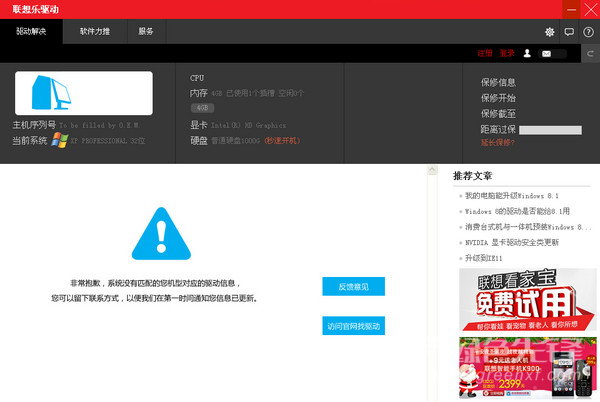Click the 联想看家宝 免费试用 banner
Image resolution: width=600 pixels, height=402 pixels.
[x=528, y=299]
